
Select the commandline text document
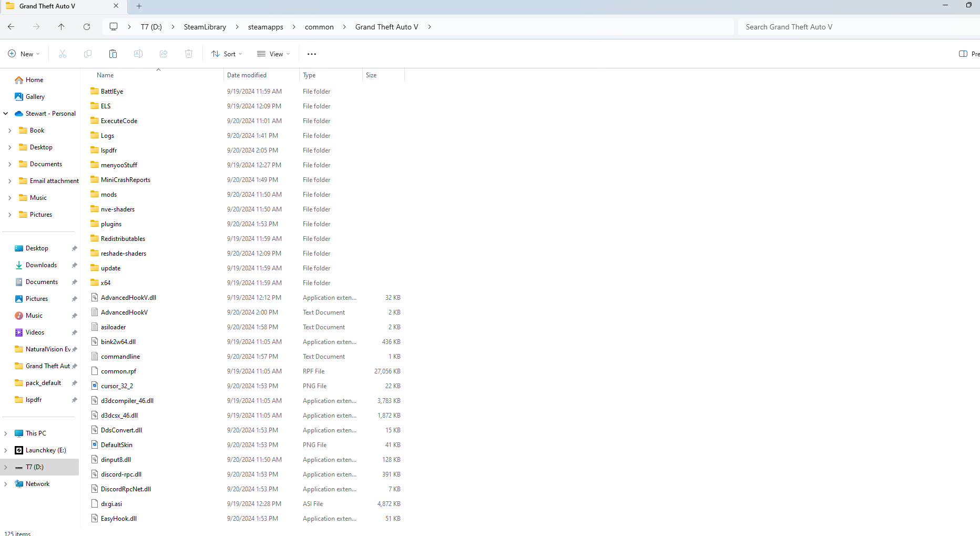120,357
